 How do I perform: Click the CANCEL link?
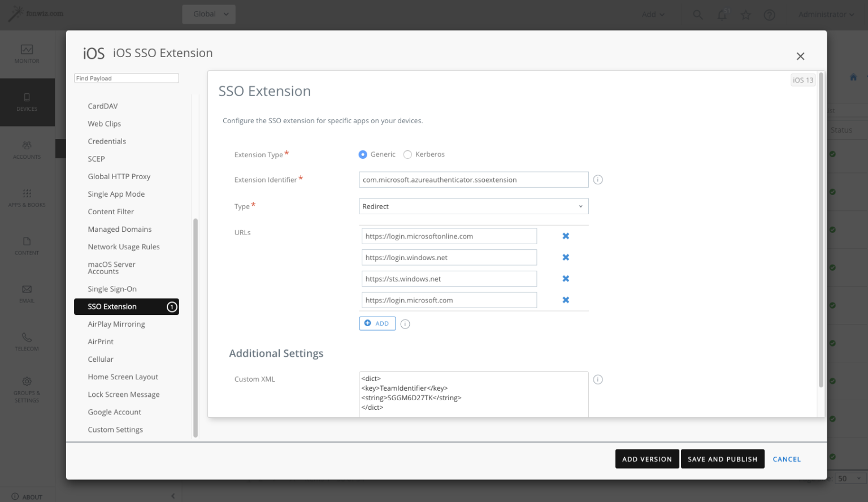coord(787,459)
